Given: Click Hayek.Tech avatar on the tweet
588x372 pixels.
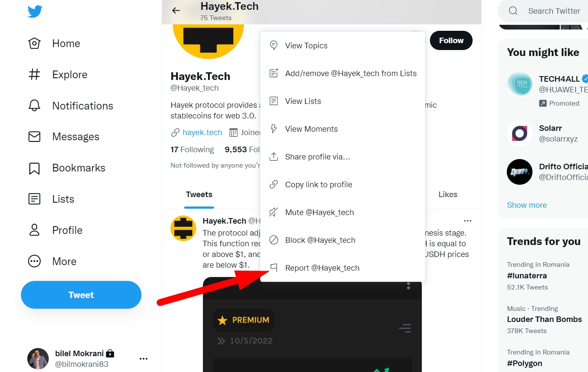Looking at the screenshot, I should pos(183,228).
